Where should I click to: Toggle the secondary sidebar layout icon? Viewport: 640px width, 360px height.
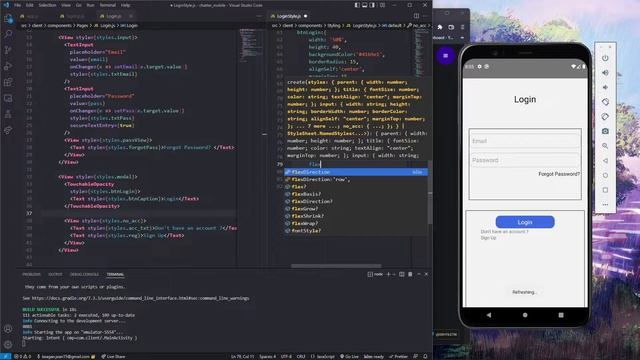[372, 5]
